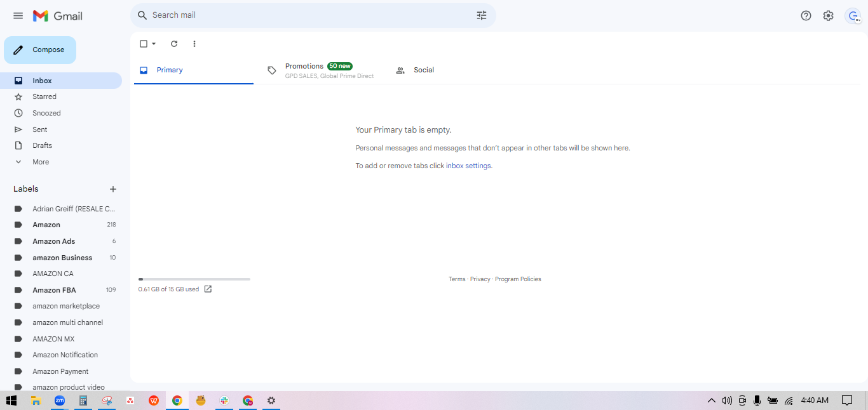Open the select dropdown arrow
868x410 pixels.
[x=154, y=44]
